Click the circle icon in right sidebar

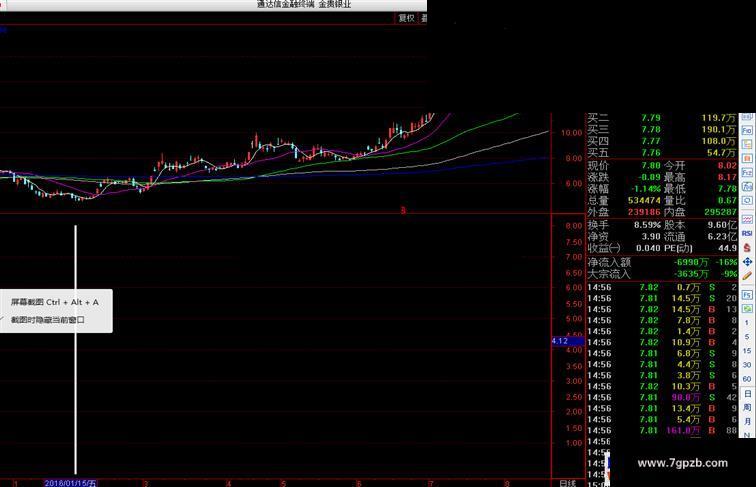pos(747,200)
